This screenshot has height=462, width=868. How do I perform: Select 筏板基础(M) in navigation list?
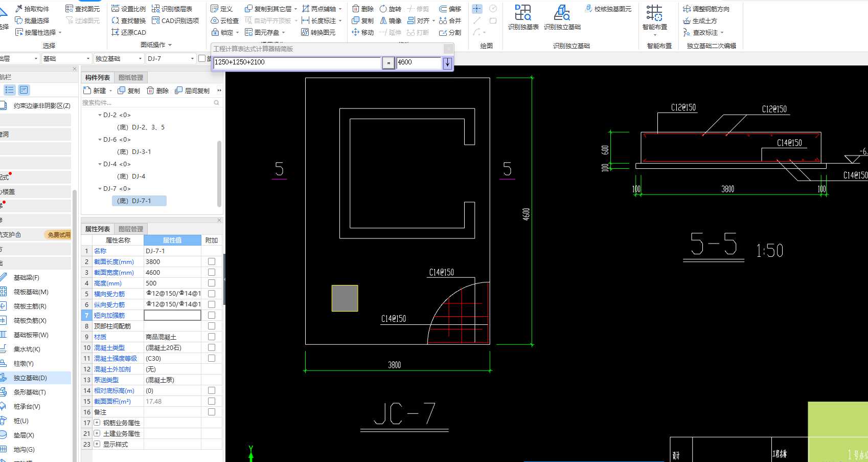[31, 292]
